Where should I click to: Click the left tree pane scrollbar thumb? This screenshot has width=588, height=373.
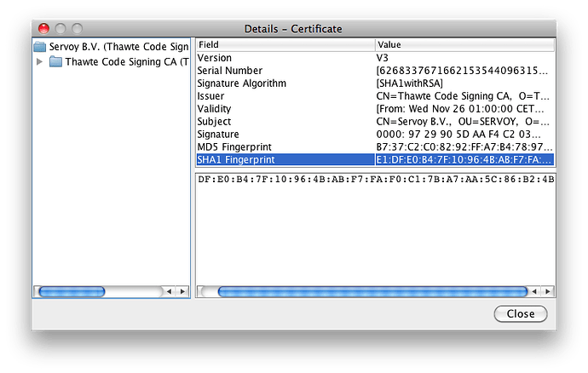tap(72, 291)
